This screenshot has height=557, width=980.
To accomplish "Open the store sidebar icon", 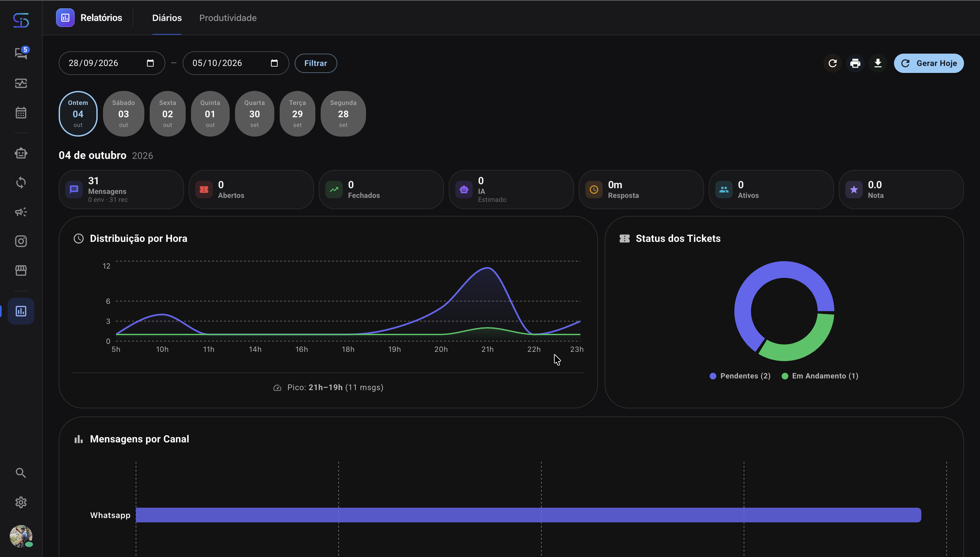I will 21,271.
